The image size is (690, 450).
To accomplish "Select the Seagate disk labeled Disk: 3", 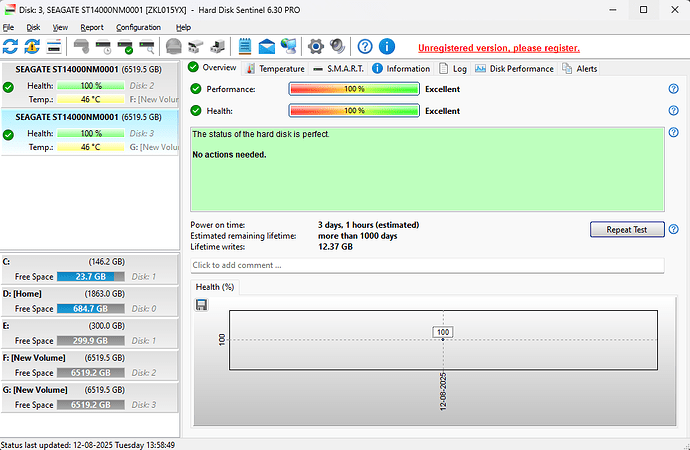I will click(90, 132).
